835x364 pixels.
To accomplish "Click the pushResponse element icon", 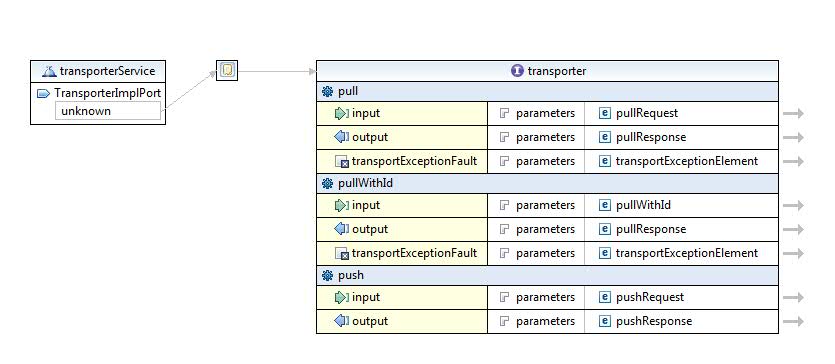I will (604, 321).
